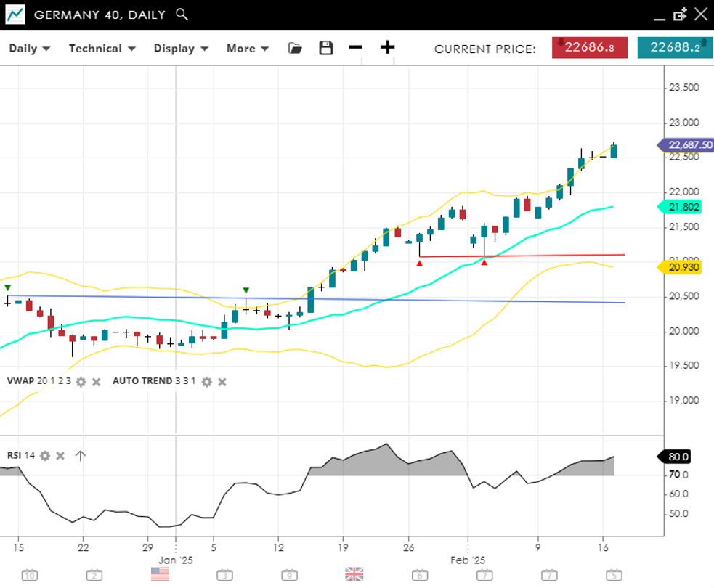Expand the Daily timeframe dropdown
Screen dimensions: 714x588
point(30,49)
